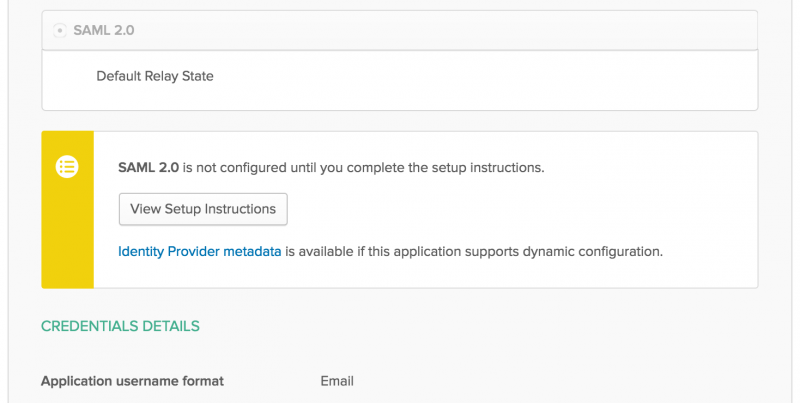Select the Email username format value

(337, 381)
